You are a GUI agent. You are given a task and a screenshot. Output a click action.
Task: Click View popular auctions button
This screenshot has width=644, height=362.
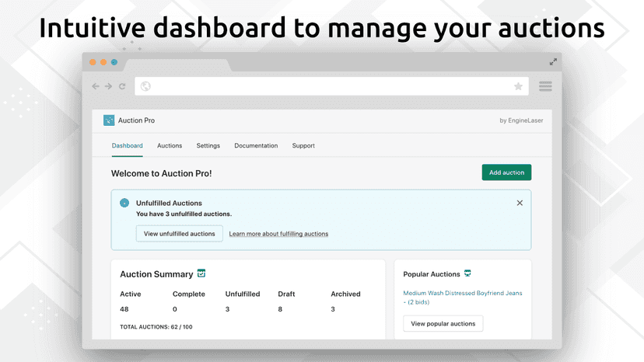coord(443,323)
